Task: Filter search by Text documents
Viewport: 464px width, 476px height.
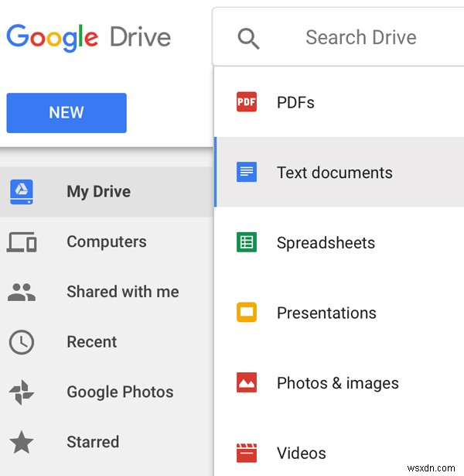Action: [x=339, y=172]
